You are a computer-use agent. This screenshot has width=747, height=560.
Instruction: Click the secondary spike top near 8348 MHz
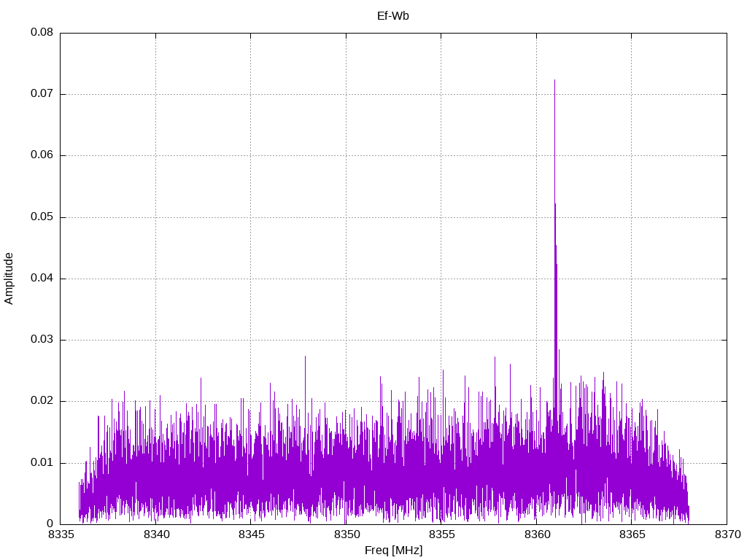pos(305,357)
